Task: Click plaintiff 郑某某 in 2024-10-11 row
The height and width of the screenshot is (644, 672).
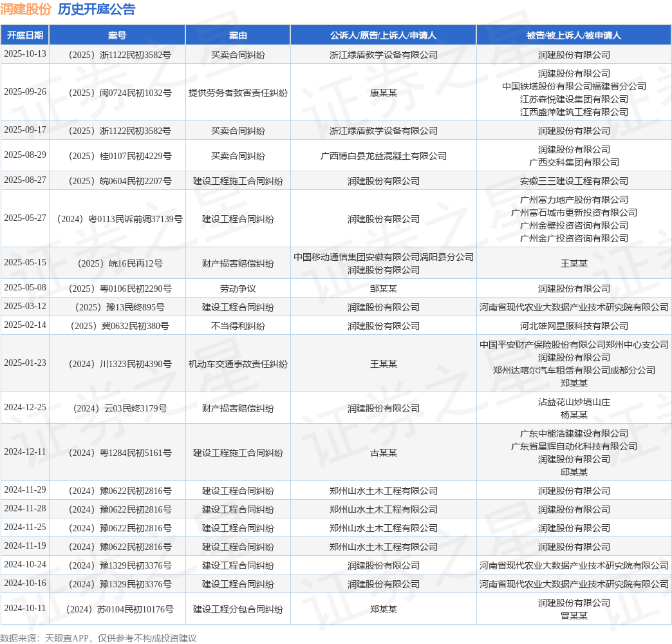Action: (384, 609)
